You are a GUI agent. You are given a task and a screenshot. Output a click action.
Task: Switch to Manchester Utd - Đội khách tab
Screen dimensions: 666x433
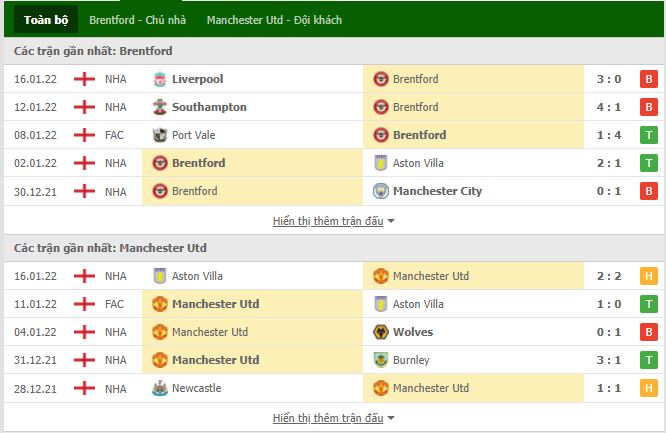pos(274,20)
